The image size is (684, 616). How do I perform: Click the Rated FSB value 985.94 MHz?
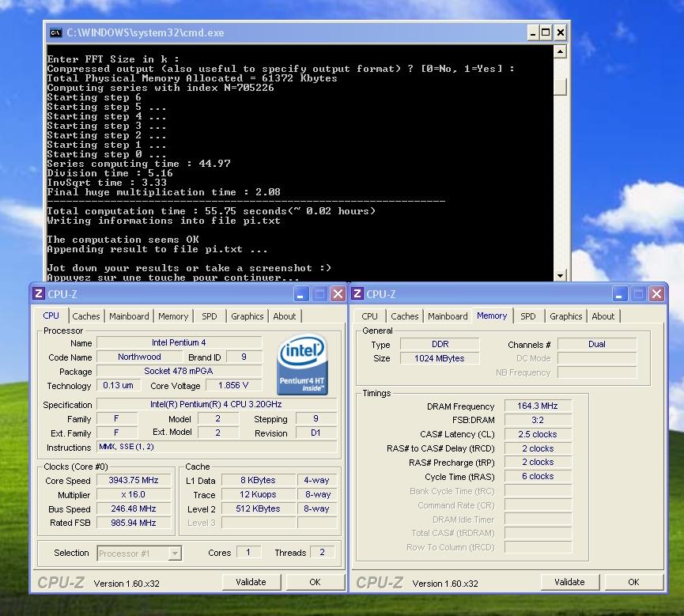(134, 523)
